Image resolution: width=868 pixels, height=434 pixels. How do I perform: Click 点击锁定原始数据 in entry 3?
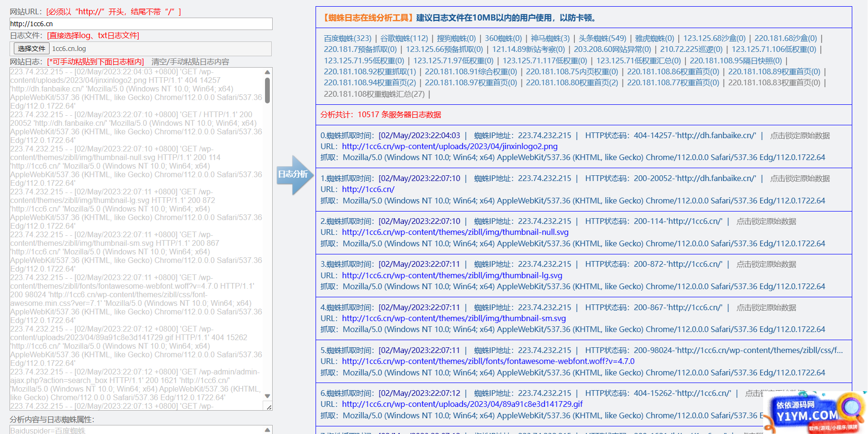[766, 264]
